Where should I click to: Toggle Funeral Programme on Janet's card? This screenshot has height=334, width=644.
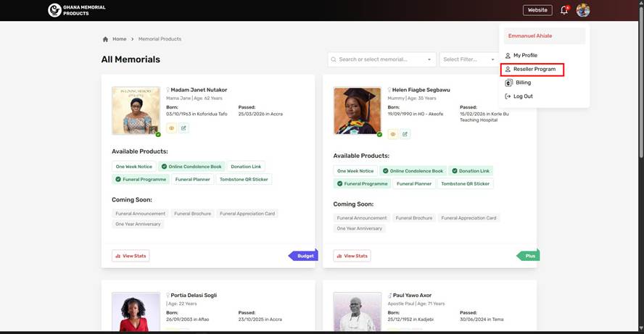coord(141,179)
